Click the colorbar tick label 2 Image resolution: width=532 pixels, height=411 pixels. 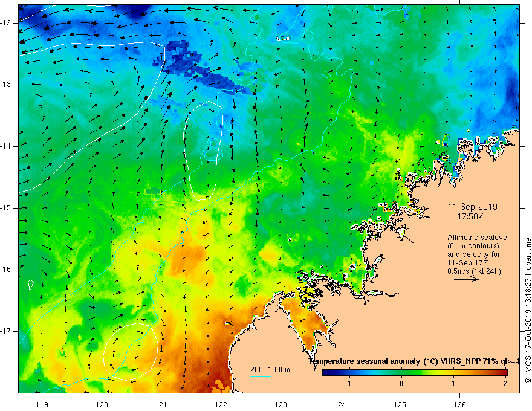(x=505, y=384)
